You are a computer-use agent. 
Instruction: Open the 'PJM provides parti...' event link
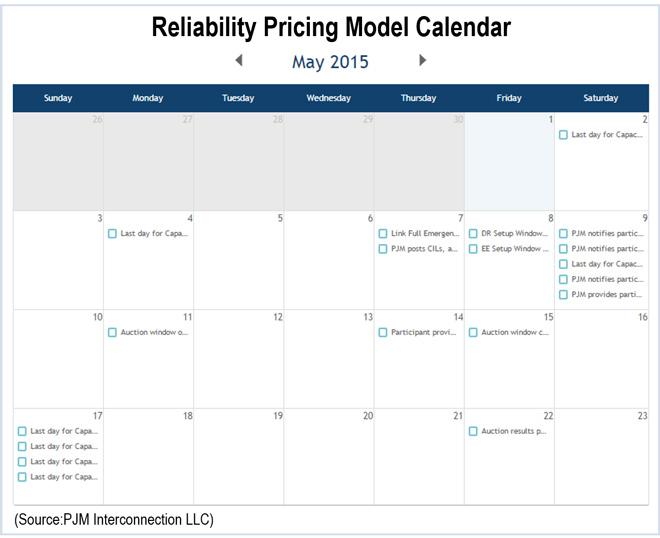click(607, 295)
